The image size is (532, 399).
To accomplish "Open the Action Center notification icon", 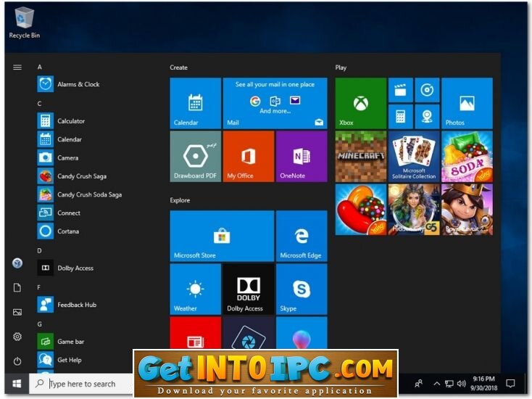I will 510,384.
